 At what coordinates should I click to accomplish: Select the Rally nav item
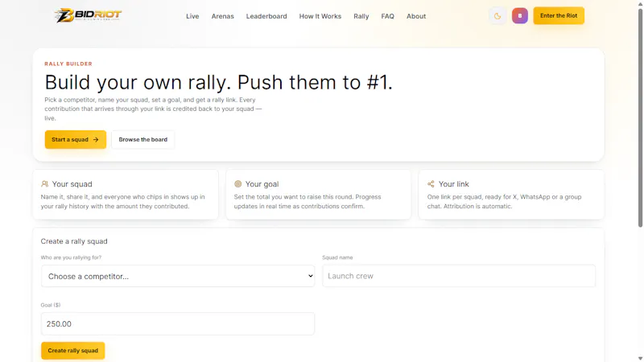tap(361, 16)
